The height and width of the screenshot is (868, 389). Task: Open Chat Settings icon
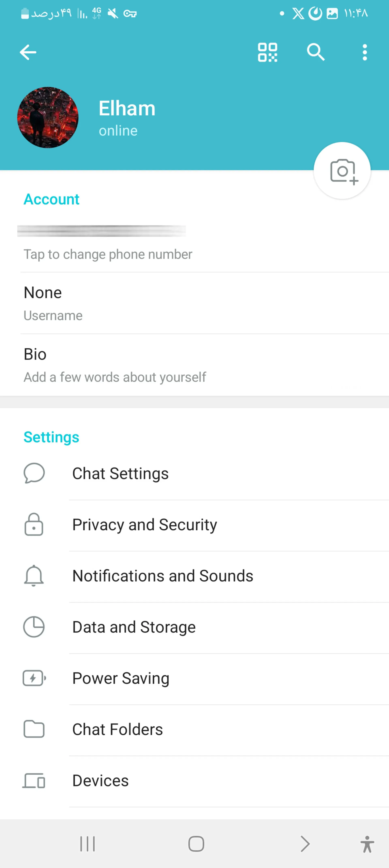pyautogui.click(x=34, y=473)
